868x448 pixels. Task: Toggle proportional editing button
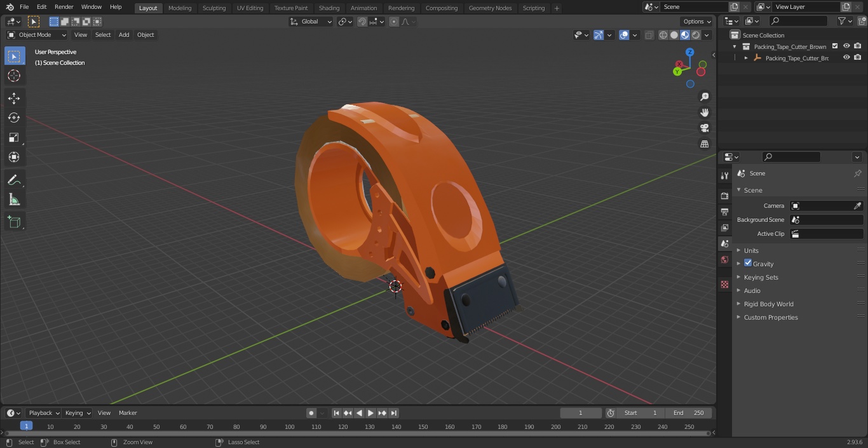[394, 22]
